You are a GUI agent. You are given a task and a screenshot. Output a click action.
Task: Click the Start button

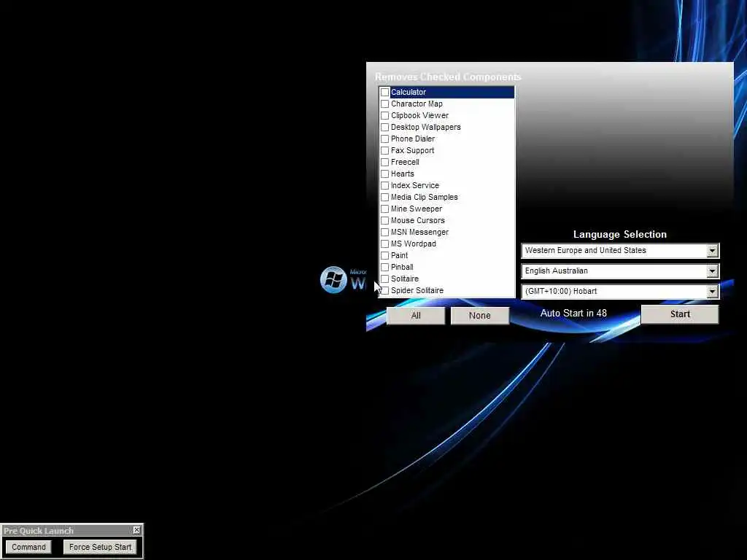(x=680, y=314)
